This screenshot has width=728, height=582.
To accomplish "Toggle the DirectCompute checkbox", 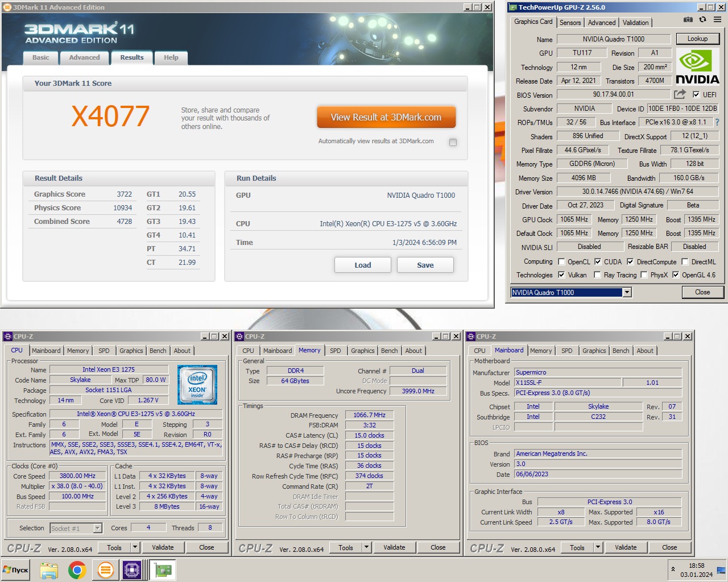I will [630, 262].
